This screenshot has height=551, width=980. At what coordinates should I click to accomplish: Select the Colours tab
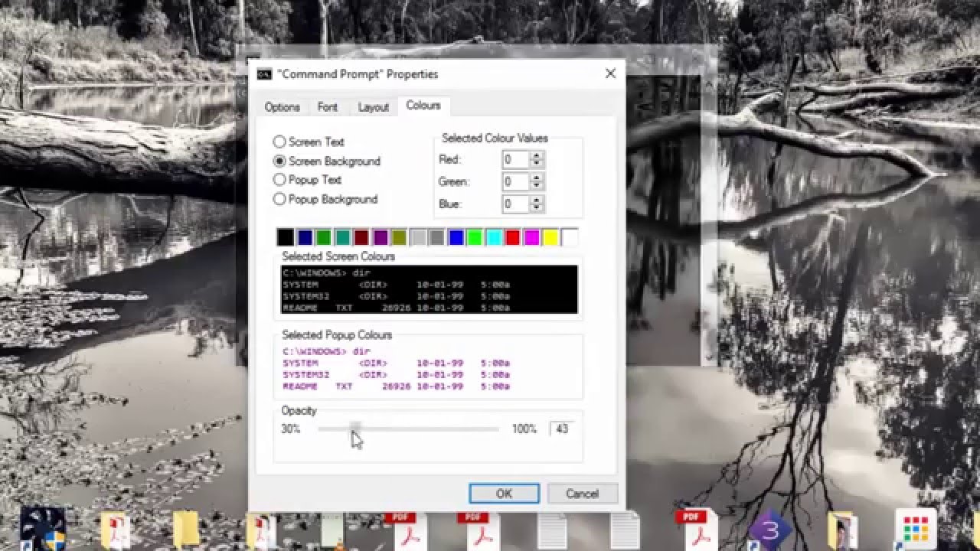[423, 106]
